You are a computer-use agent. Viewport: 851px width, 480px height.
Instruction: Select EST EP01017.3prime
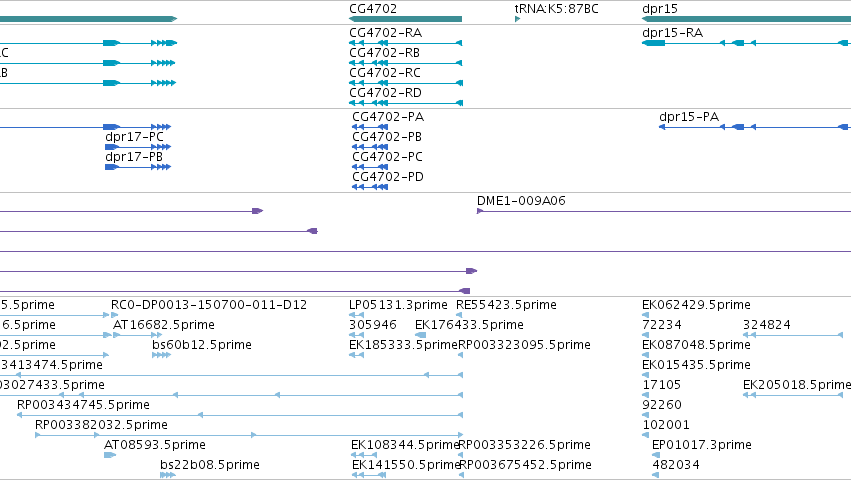702,445
